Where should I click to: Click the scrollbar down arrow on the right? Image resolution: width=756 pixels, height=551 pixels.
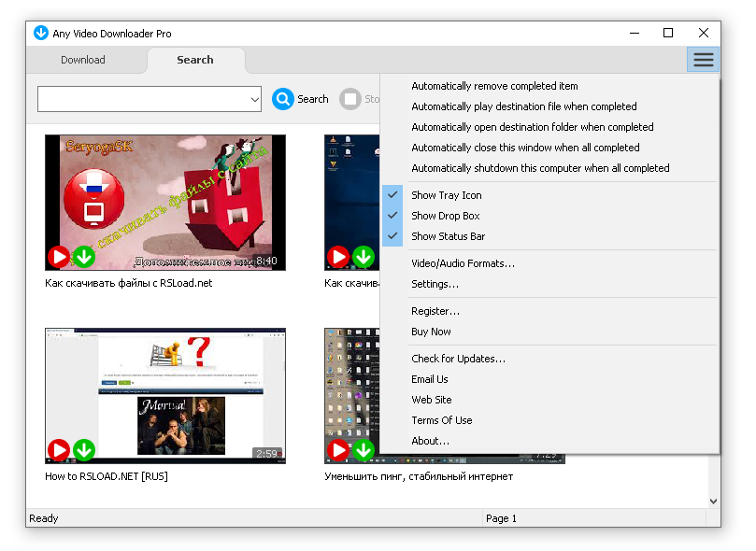713,501
